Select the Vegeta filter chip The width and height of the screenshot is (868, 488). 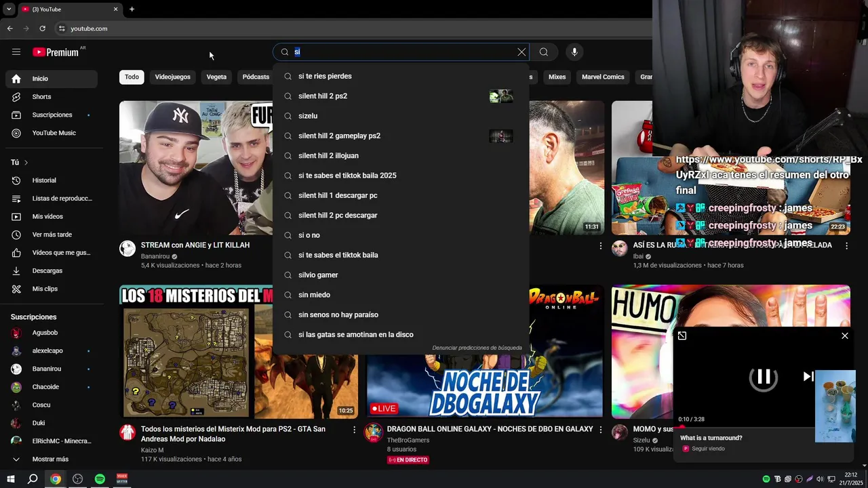click(216, 77)
